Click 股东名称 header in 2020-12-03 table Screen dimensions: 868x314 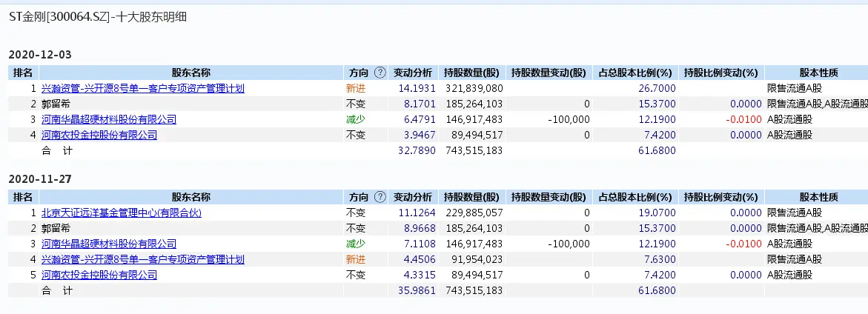click(191, 73)
